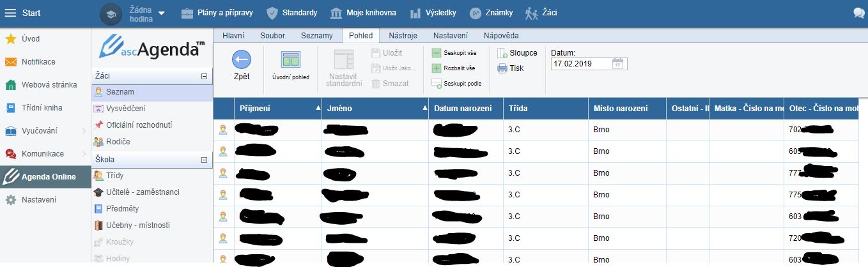
Task: Expand the Žádná hodina dropdown
Action: [x=161, y=13]
